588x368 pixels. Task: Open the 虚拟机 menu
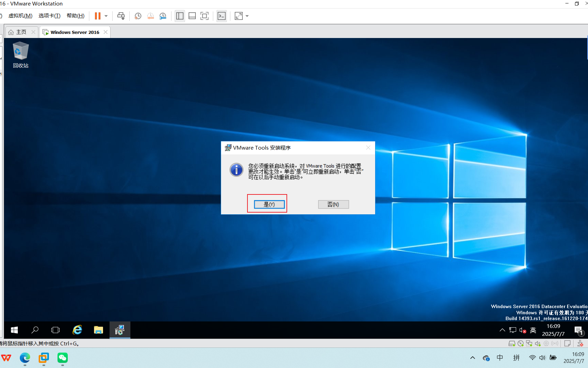pos(21,15)
